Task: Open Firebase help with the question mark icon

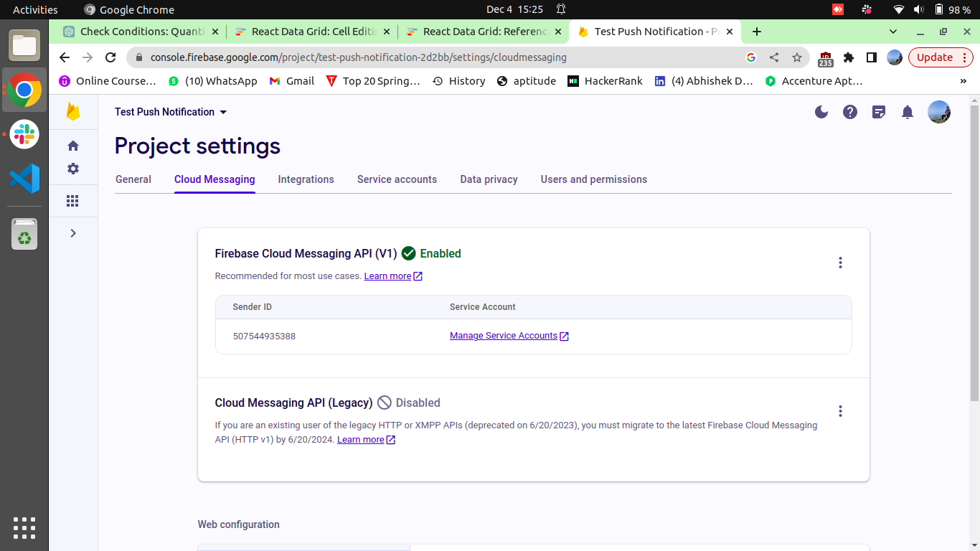Action: [x=849, y=112]
